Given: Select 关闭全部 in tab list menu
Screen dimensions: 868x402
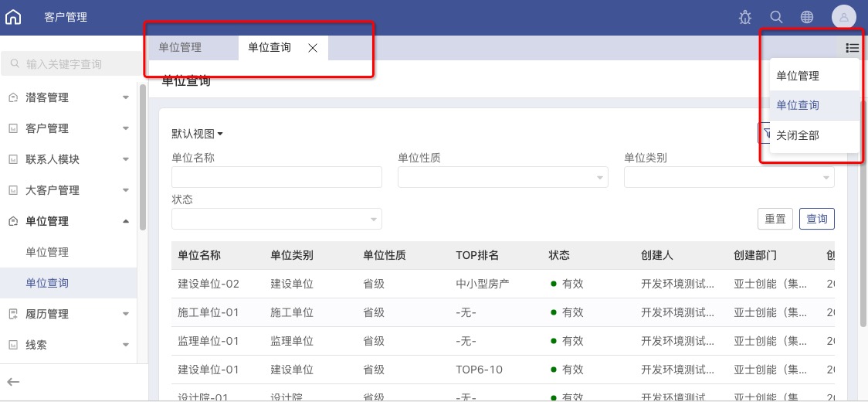Looking at the screenshot, I should click(x=798, y=135).
